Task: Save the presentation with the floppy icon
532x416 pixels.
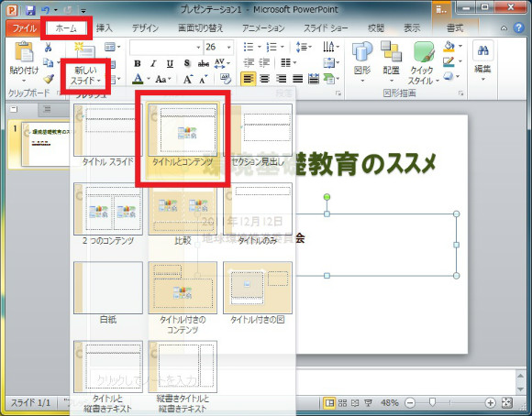Action: pos(30,10)
